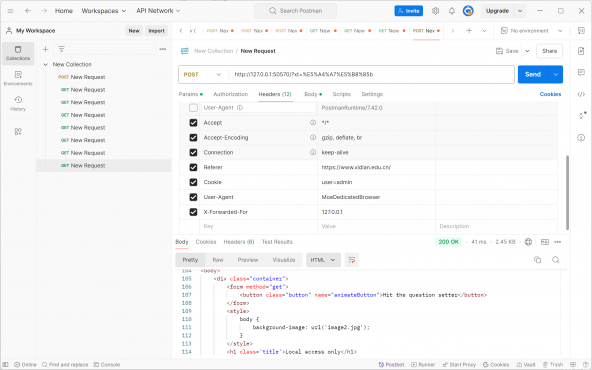
Task: Open the Environments sidebar panel
Action: click(18, 78)
